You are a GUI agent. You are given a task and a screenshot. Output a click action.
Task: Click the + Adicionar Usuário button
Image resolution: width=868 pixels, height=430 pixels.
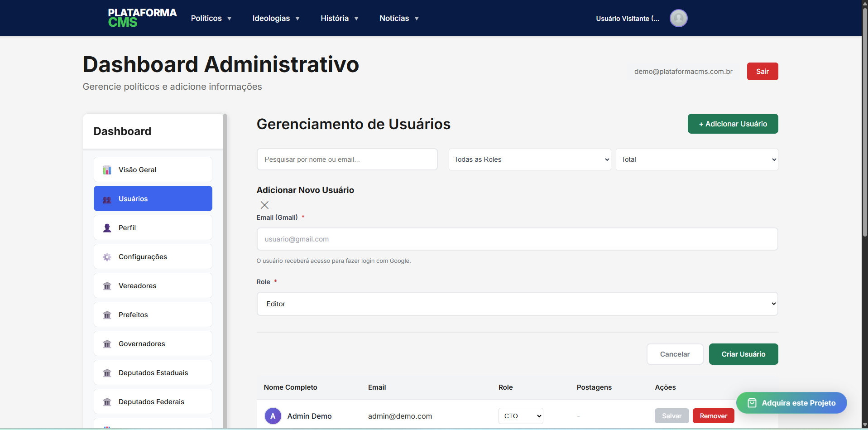[733, 124]
